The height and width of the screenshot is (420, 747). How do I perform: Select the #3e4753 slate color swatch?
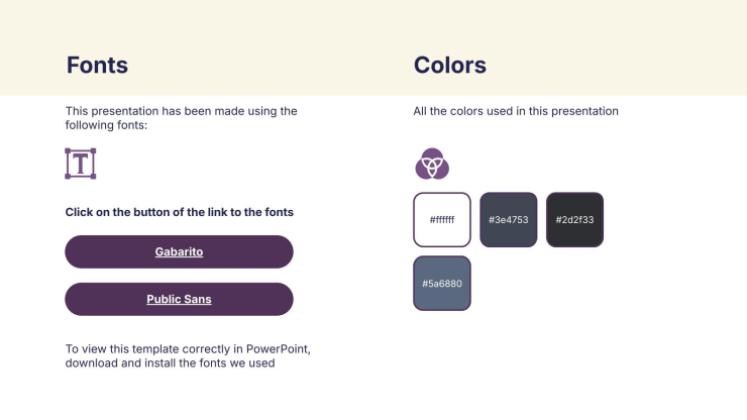pos(508,219)
